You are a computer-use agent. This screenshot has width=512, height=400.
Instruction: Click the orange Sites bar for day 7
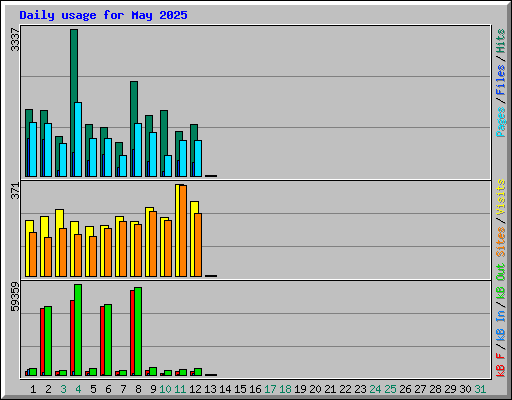pos(123,249)
